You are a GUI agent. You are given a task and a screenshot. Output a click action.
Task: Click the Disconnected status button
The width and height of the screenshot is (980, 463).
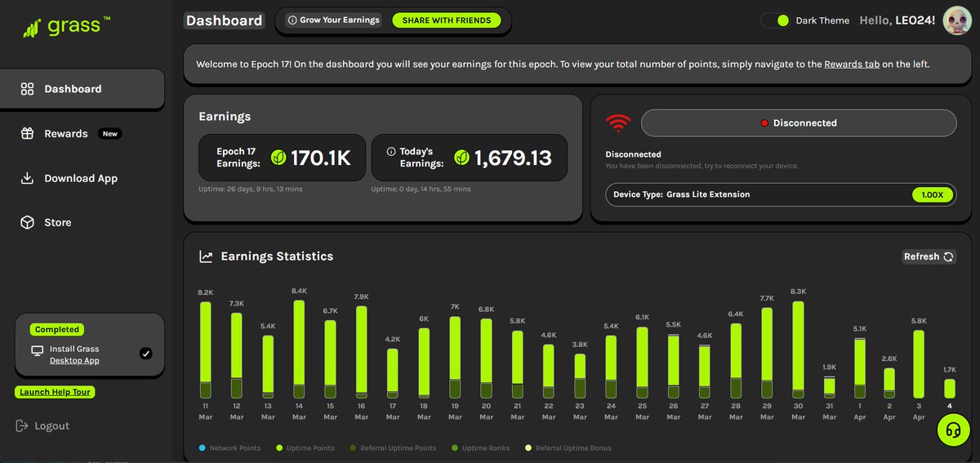799,123
